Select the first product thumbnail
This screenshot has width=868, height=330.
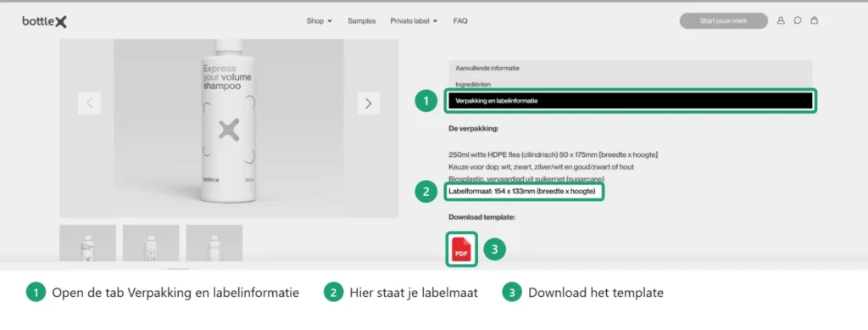(x=87, y=243)
